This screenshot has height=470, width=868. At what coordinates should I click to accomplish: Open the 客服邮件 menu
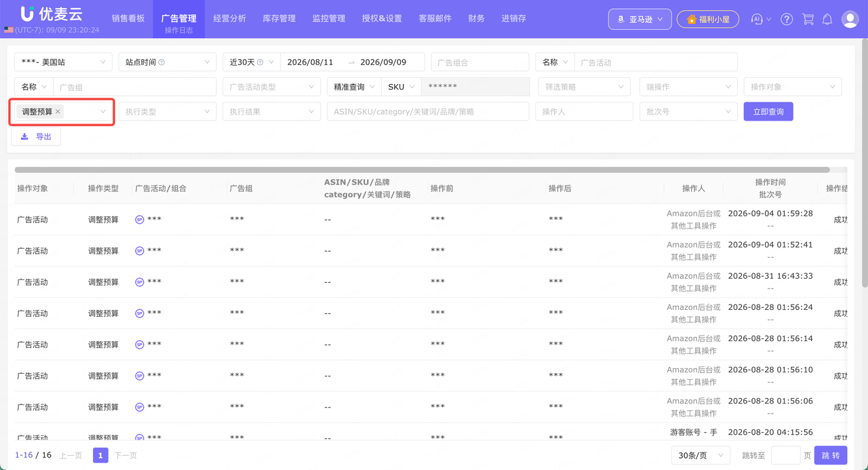(x=435, y=18)
